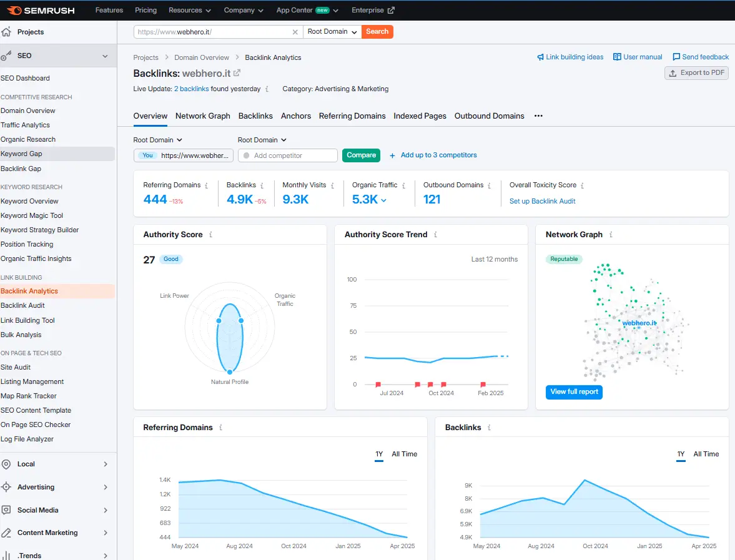This screenshot has width=735, height=560.
Task: Open Root Domain dropdown above your domain
Action: coord(157,140)
